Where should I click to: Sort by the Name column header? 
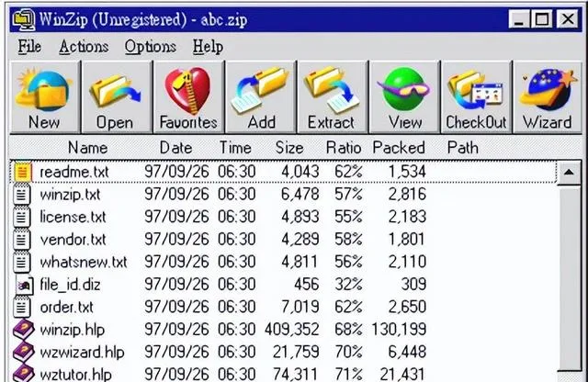click(88, 148)
